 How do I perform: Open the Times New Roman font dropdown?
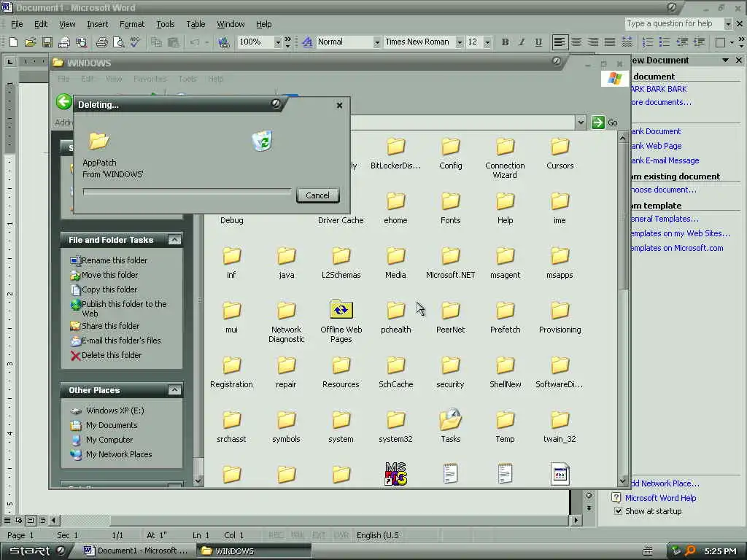click(x=460, y=42)
